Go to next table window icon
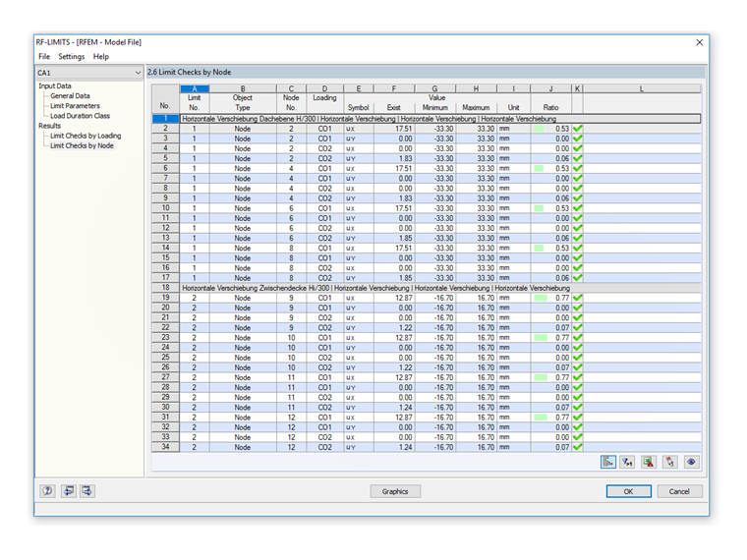The width and height of the screenshot is (747, 560). [87, 490]
